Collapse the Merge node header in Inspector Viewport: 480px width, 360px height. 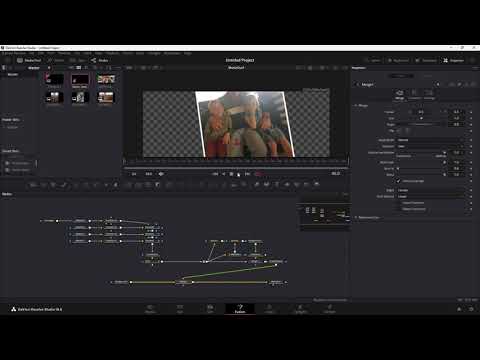pos(358,85)
